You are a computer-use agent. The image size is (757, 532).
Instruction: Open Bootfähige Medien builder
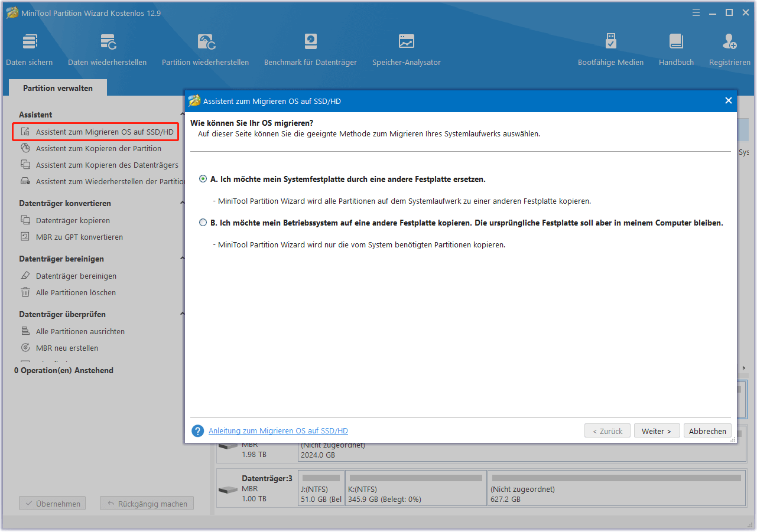611,50
